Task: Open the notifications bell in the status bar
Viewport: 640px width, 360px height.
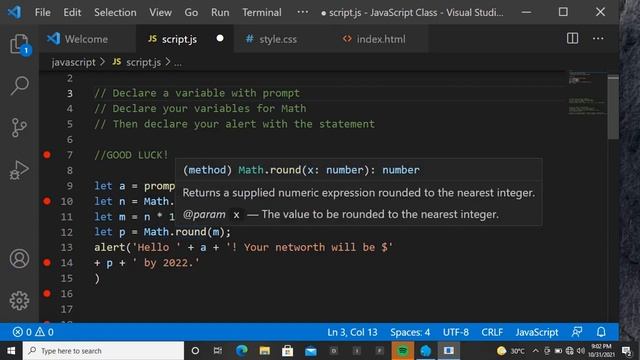Action: [601, 332]
